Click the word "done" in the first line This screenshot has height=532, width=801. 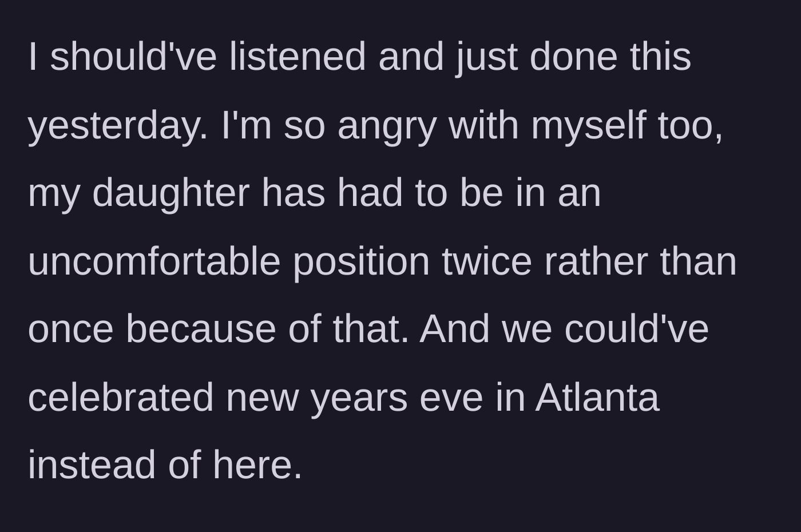(x=574, y=57)
